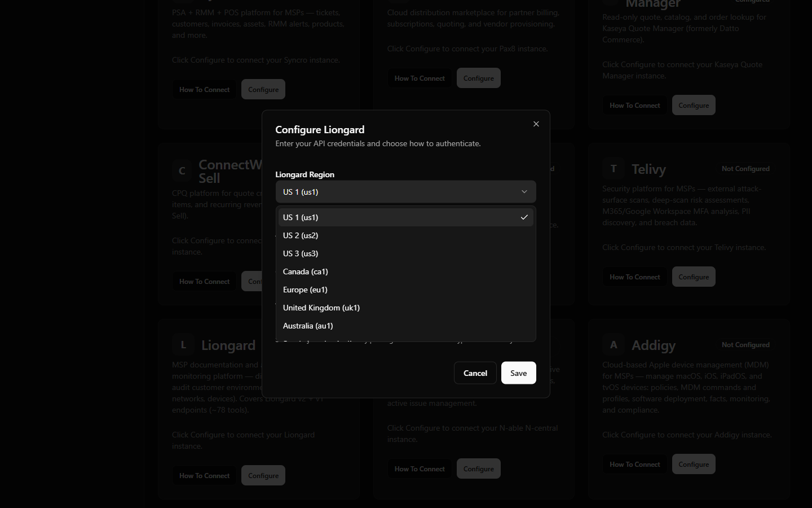Open How To Connect for Kaseya Quote Manager
Viewport: 812px width, 508px height.
635,105
